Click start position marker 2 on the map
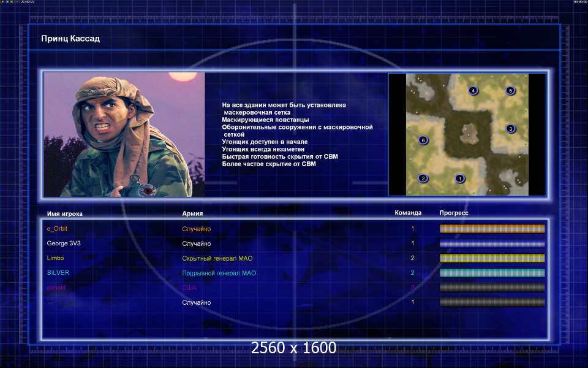The width and height of the screenshot is (588, 368). (423, 178)
